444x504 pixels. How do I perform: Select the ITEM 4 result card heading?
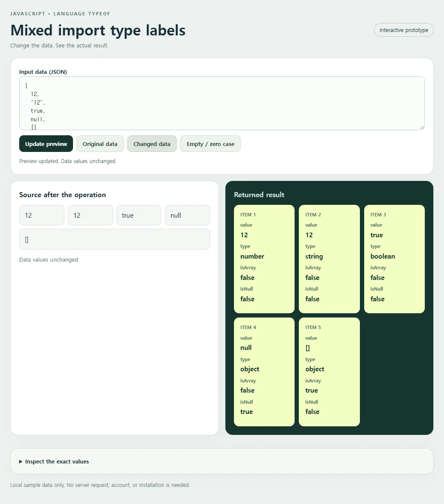[x=248, y=327]
